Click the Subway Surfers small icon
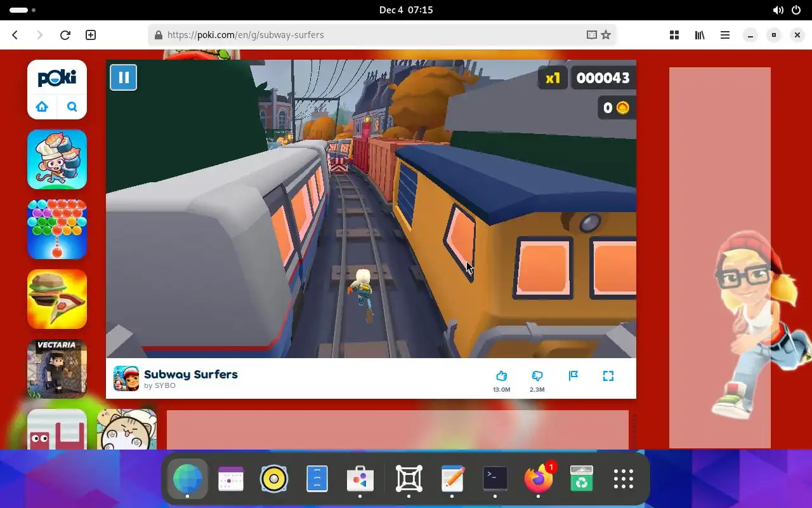 coord(126,378)
